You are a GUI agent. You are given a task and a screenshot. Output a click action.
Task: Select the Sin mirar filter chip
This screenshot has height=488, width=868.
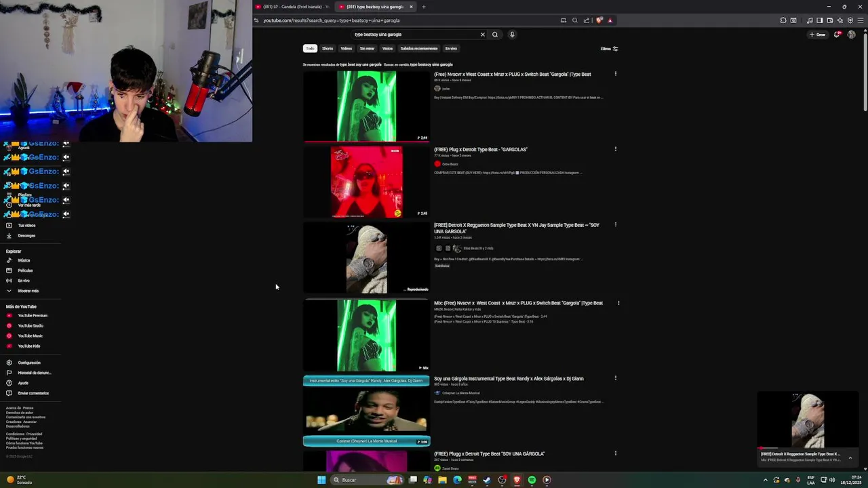coord(367,49)
